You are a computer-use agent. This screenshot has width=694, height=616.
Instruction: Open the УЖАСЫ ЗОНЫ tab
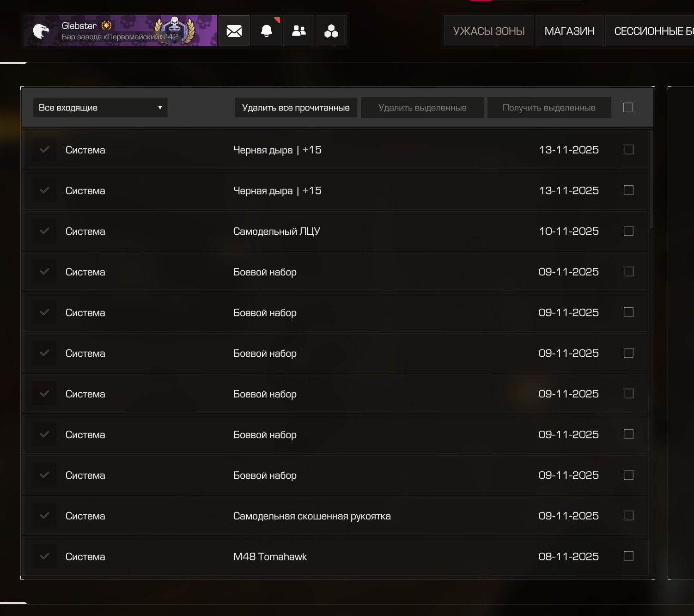tap(489, 31)
